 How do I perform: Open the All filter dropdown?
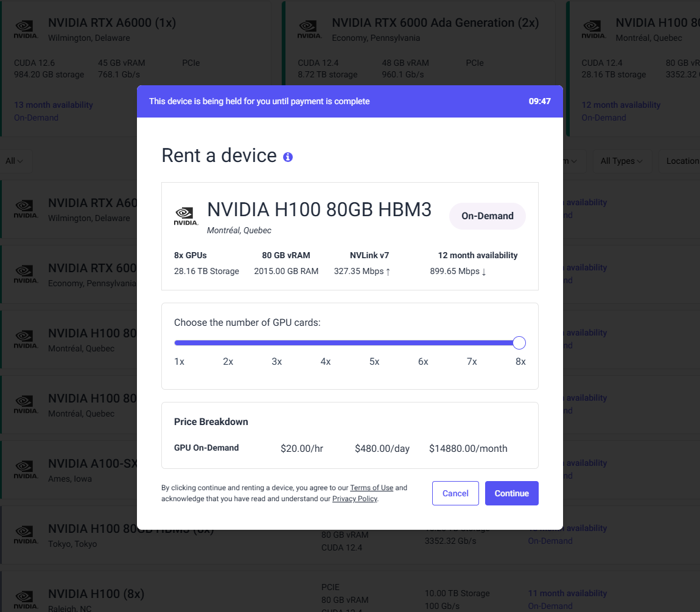(14, 161)
